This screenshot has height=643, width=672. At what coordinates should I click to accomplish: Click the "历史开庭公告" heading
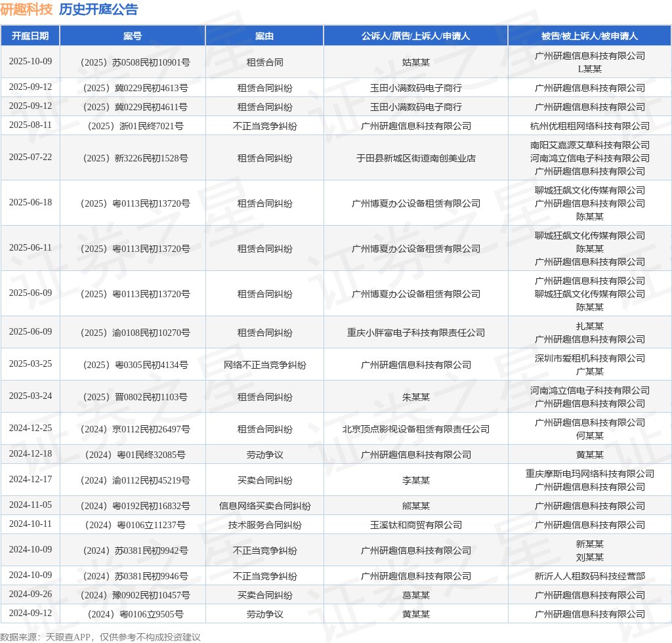point(98,9)
